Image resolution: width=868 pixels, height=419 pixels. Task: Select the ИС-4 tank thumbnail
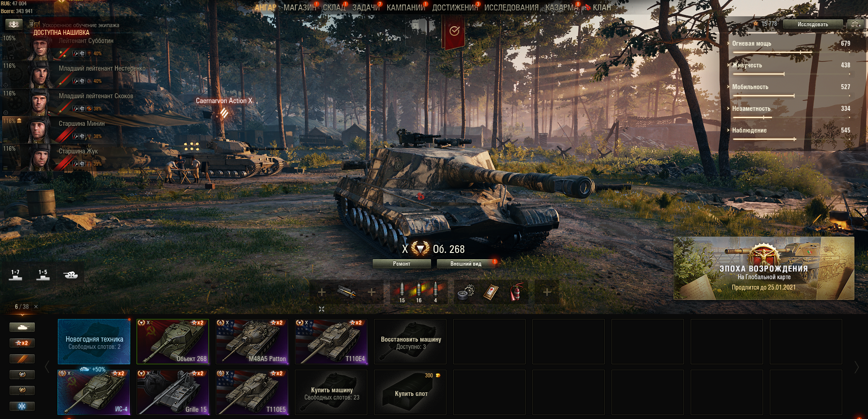(94, 392)
